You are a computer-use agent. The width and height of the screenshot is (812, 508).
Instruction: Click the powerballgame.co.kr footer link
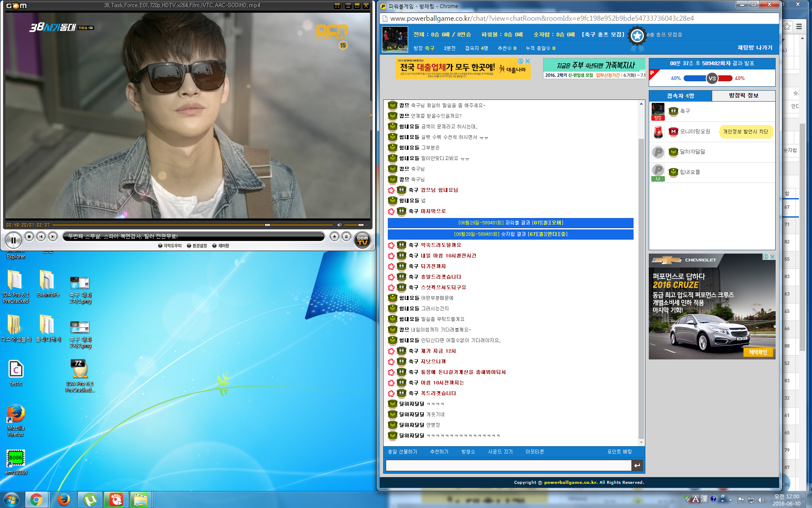(x=571, y=482)
